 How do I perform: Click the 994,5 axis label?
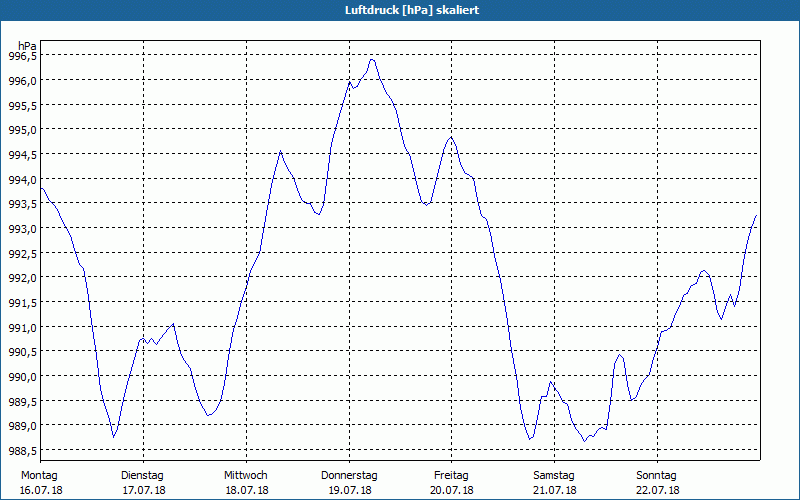pyautogui.click(x=22, y=155)
